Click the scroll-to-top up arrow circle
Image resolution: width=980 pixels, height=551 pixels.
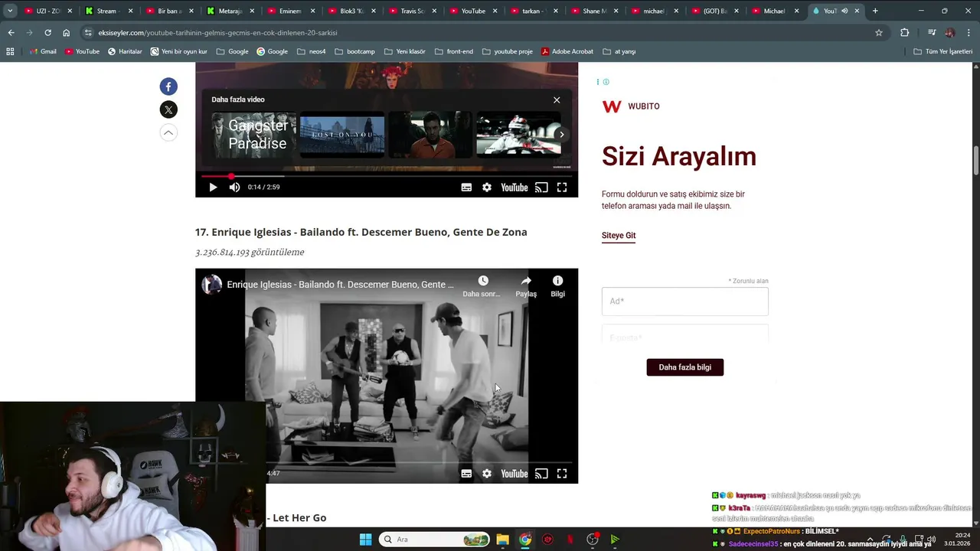click(x=168, y=132)
